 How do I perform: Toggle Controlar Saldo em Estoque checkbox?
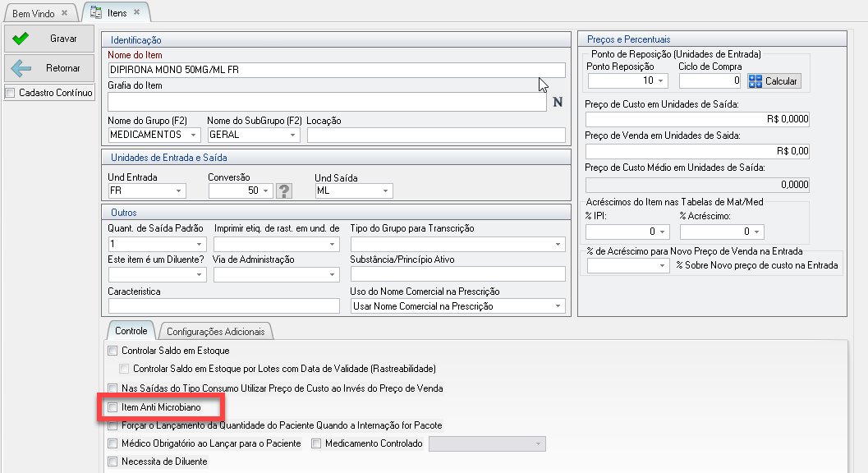click(x=113, y=351)
